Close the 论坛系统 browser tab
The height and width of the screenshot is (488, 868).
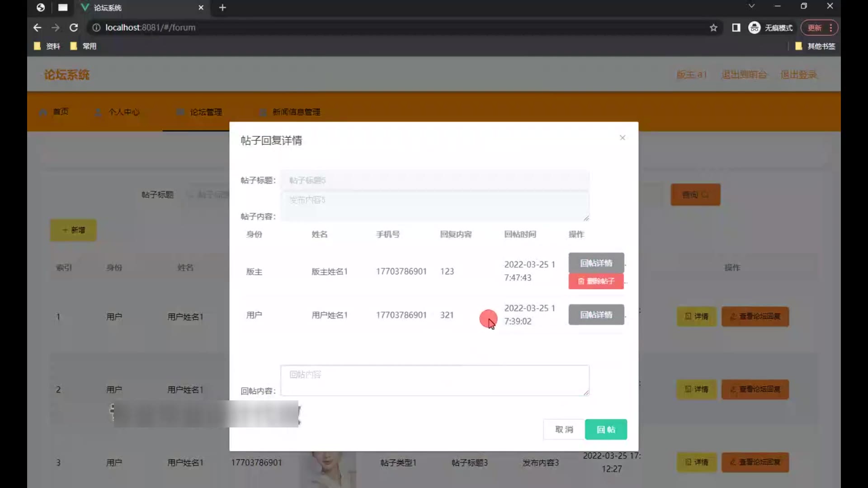201,8
